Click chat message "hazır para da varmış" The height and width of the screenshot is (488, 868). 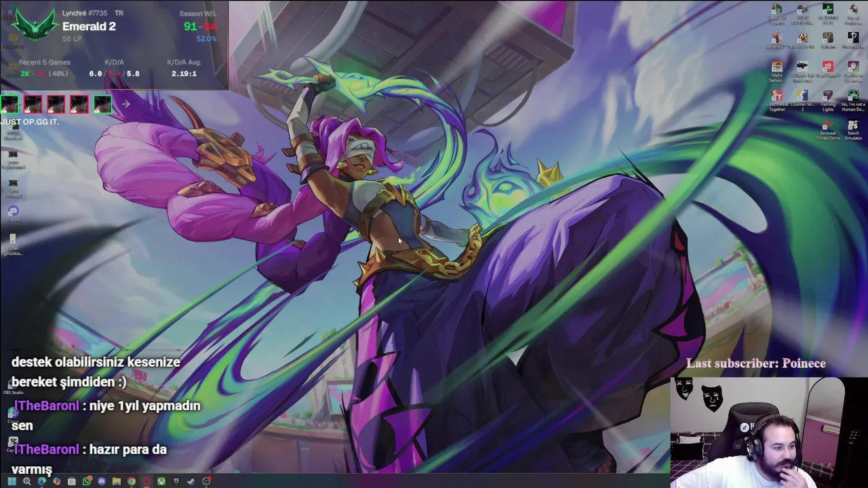[x=90, y=459]
